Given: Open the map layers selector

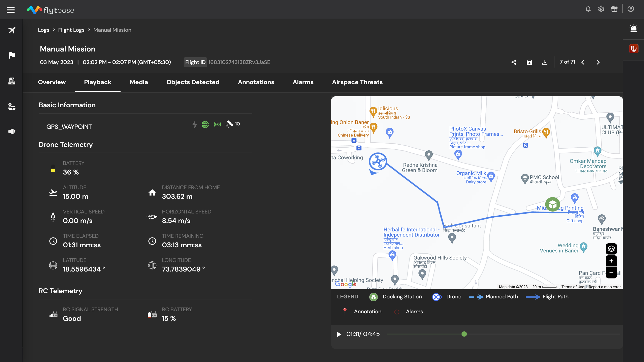Looking at the screenshot, I should pos(611,249).
